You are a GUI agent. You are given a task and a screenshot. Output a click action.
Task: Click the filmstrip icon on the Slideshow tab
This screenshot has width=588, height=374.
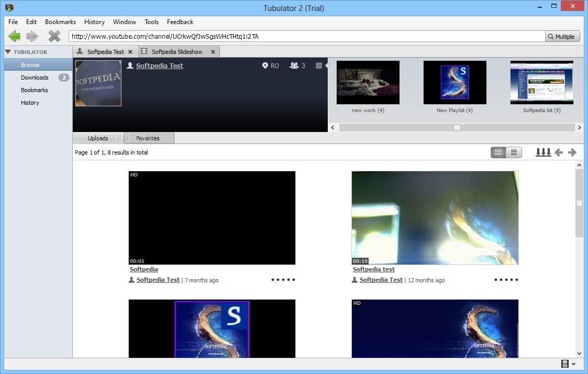(144, 51)
